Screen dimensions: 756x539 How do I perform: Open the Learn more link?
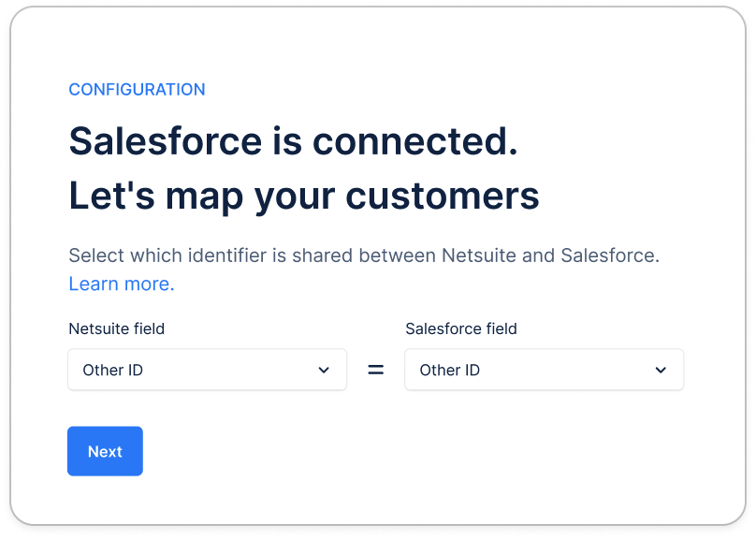coord(122,284)
